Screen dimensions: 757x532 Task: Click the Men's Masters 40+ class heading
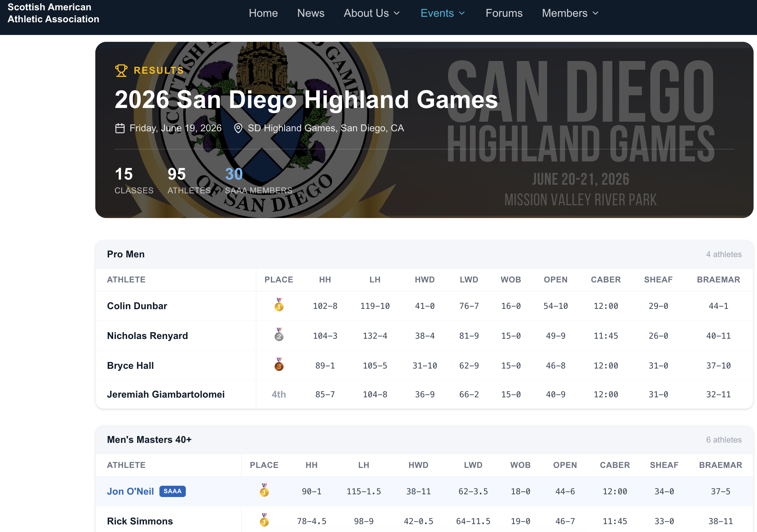[149, 440]
